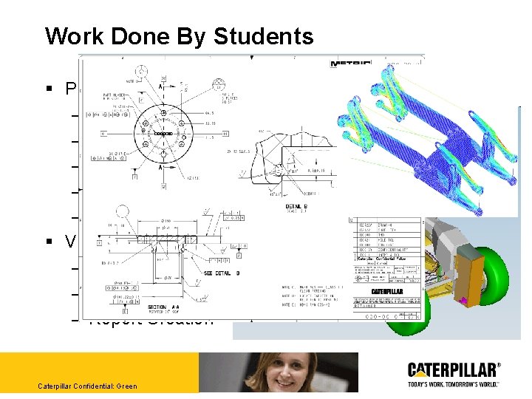This screenshot has height=399, width=532.
Task: Click the "SECTION A-A" label on the drawing
Action: pyautogui.click(x=163, y=307)
